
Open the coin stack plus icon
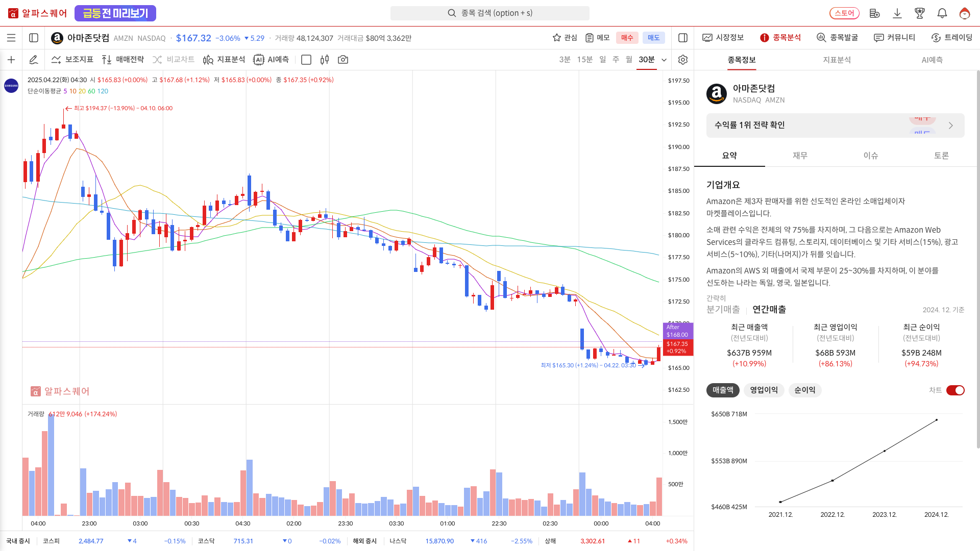(874, 13)
